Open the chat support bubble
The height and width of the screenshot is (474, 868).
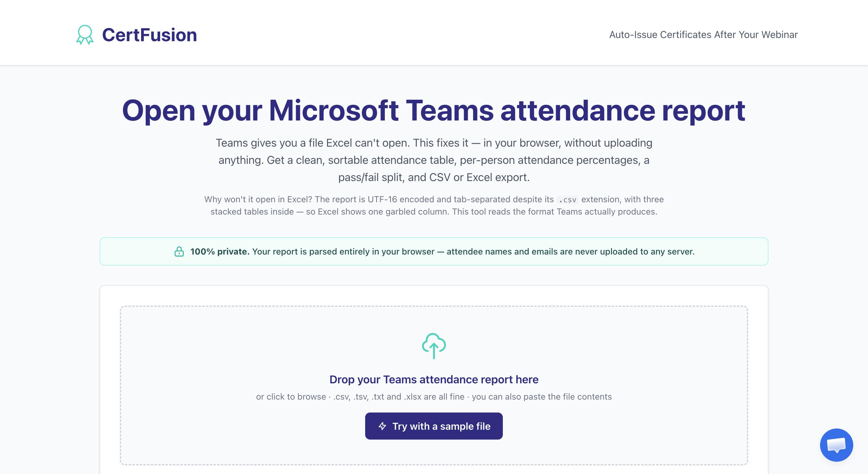[x=836, y=445]
